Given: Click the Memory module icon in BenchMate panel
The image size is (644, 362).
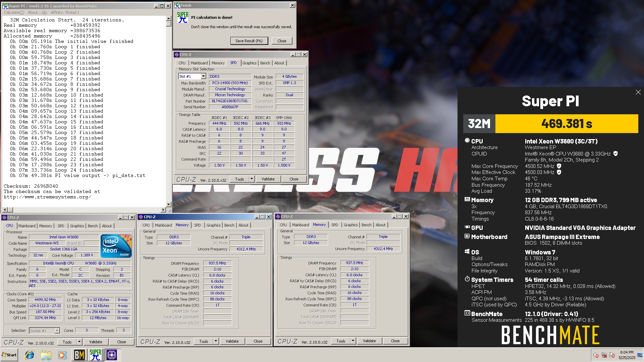Looking at the screenshot, I should click(x=467, y=199).
